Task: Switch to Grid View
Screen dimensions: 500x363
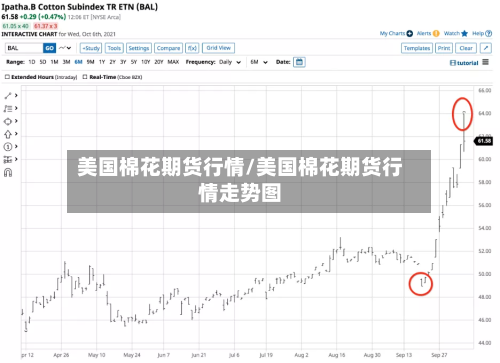Action: (x=218, y=48)
